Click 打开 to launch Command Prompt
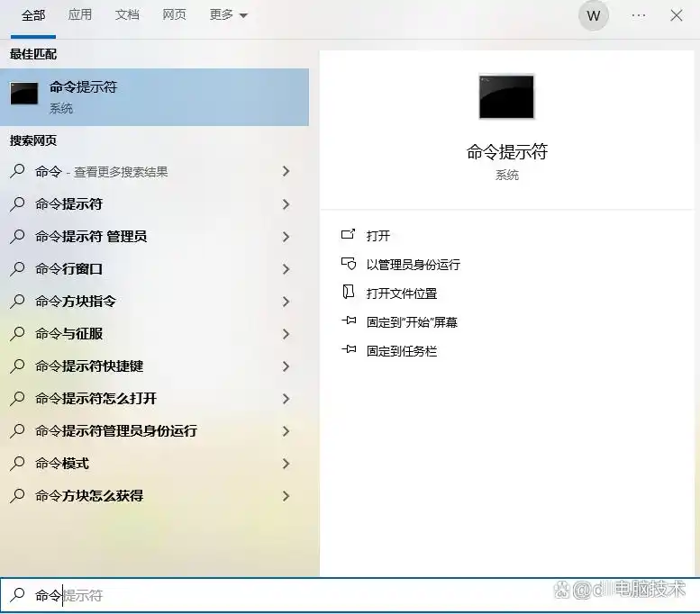 (x=378, y=236)
